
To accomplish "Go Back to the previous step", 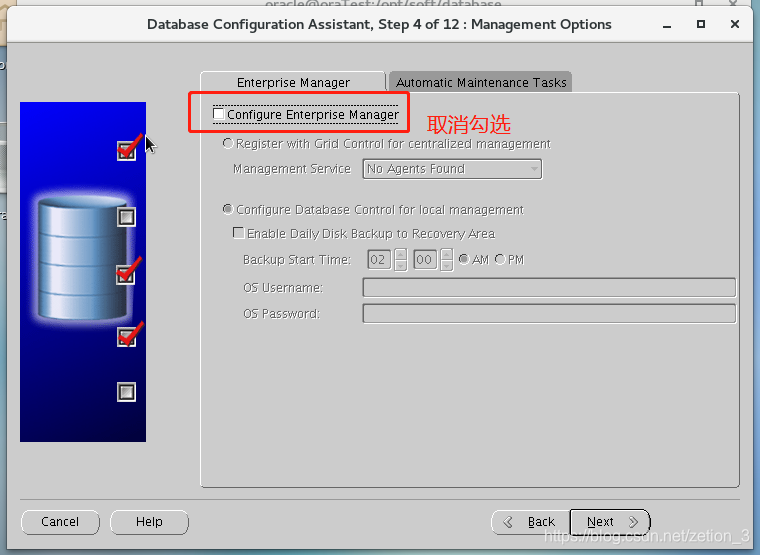I will 531,522.
